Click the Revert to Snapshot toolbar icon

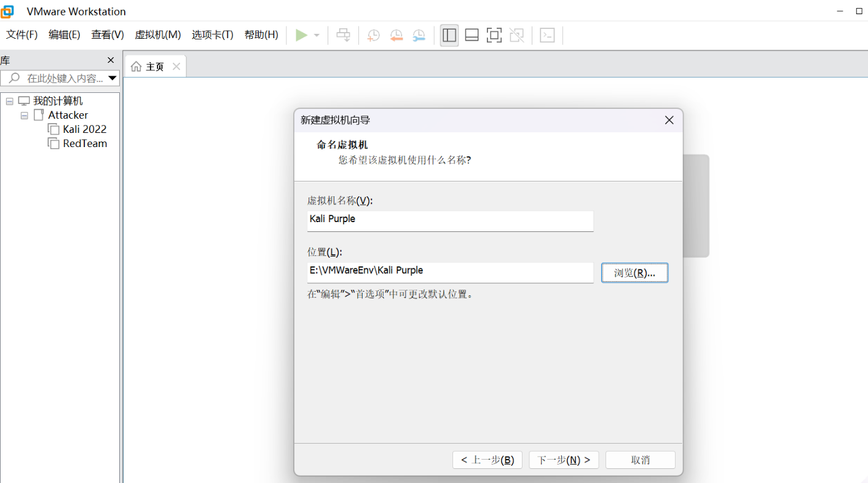tap(397, 35)
